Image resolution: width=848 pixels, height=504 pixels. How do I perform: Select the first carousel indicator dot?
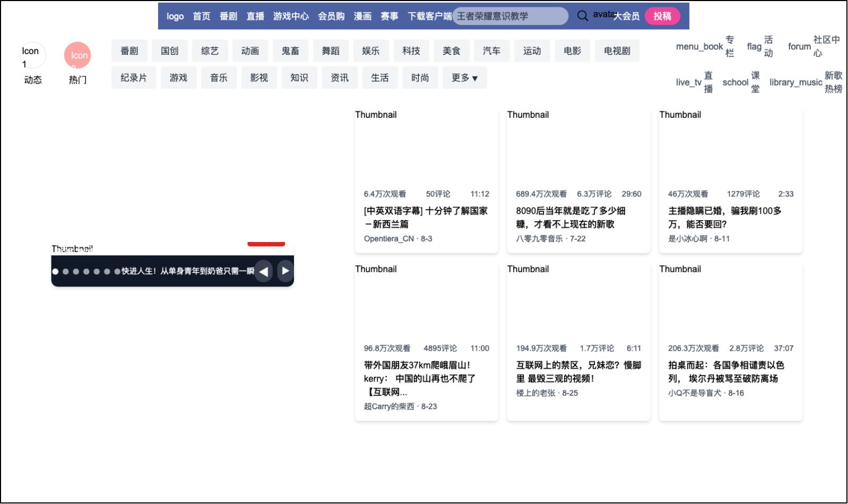tap(55, 272)
